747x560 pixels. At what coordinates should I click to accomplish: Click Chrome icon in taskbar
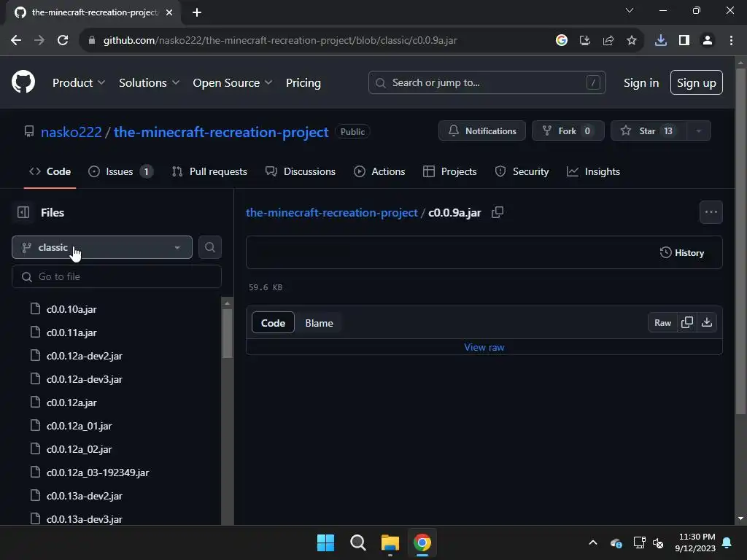(422, 542)
